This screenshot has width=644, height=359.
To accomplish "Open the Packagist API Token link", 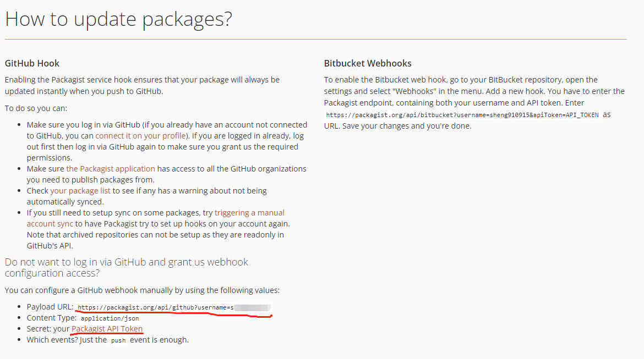I will (107, 329).
